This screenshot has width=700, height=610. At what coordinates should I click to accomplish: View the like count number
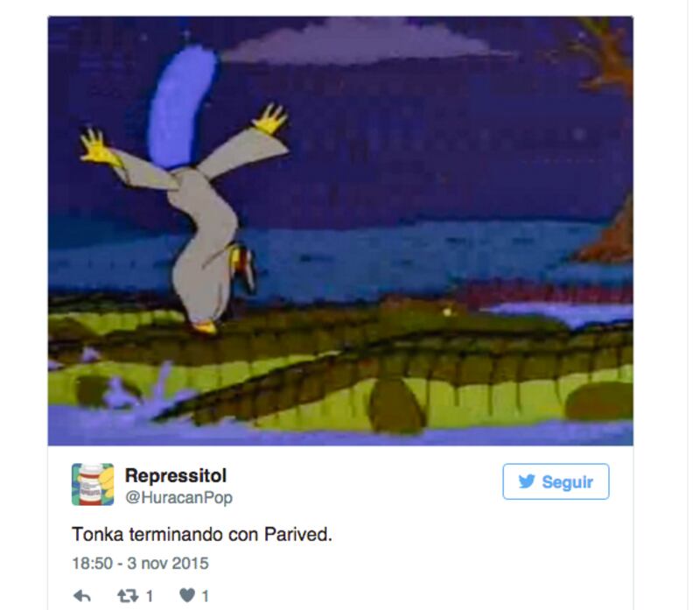(x=206, y=596)
